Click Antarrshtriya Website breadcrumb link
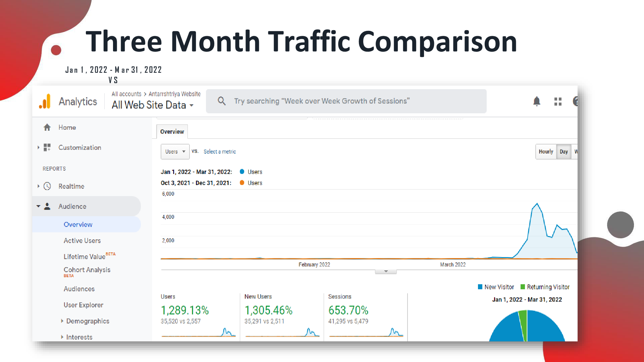Viewport: 644px width, 362px height. [174, 94]
